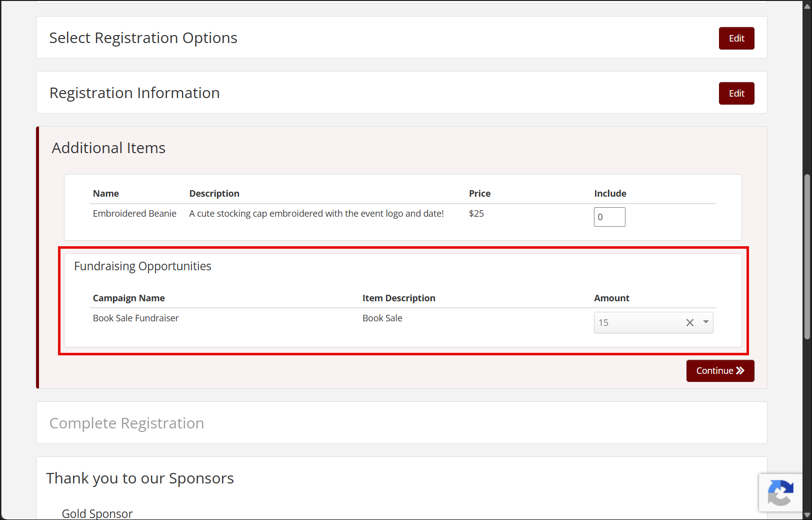Click the 'Include' column header
Screen dimensions: 812x520
coord(610,194)
